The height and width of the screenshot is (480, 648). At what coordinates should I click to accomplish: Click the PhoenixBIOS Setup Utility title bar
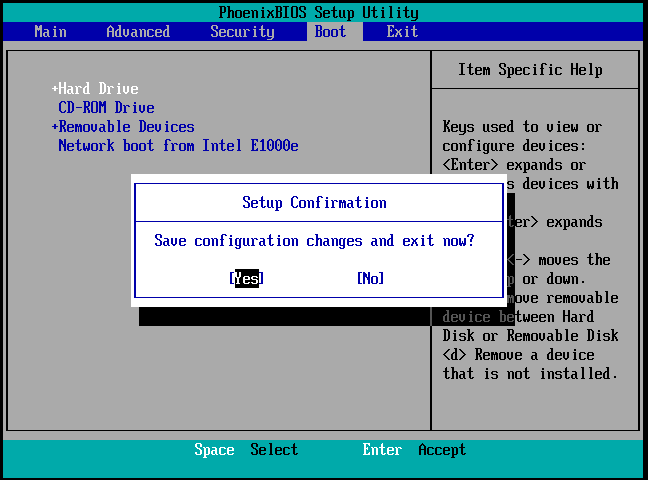[x=318, y=13]
